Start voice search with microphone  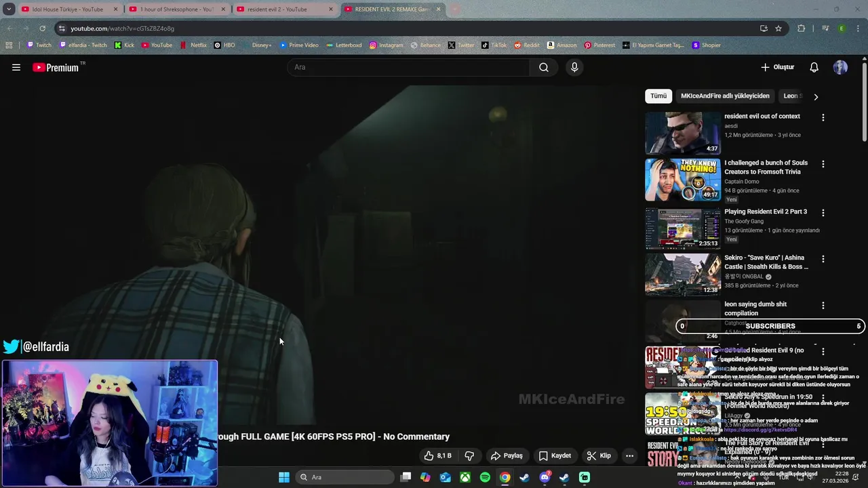[574, 67]
